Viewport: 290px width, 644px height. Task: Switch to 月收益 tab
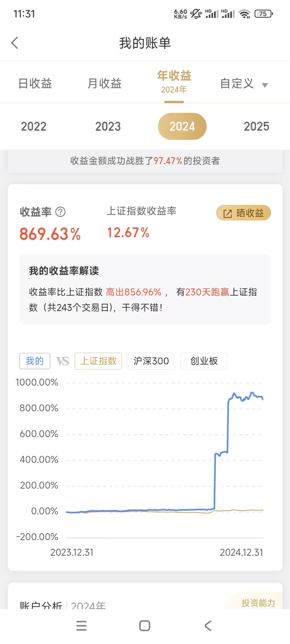point(105,83)
